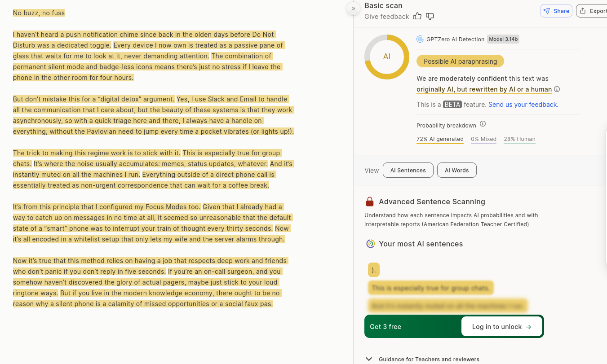Screen dimensions: 607x364
Task: Click Log in to unlock button
Action: (501, 327)
